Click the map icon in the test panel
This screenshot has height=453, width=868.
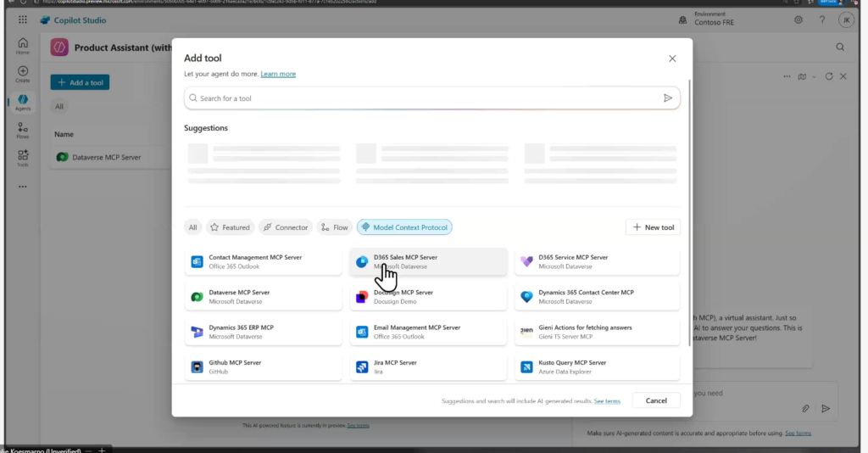[802, 76]
